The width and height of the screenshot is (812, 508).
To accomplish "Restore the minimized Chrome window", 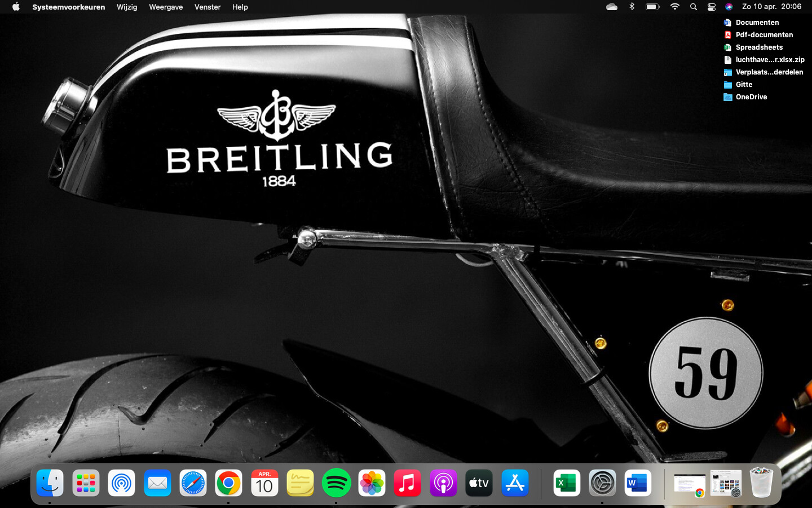I will coord(690,484).
